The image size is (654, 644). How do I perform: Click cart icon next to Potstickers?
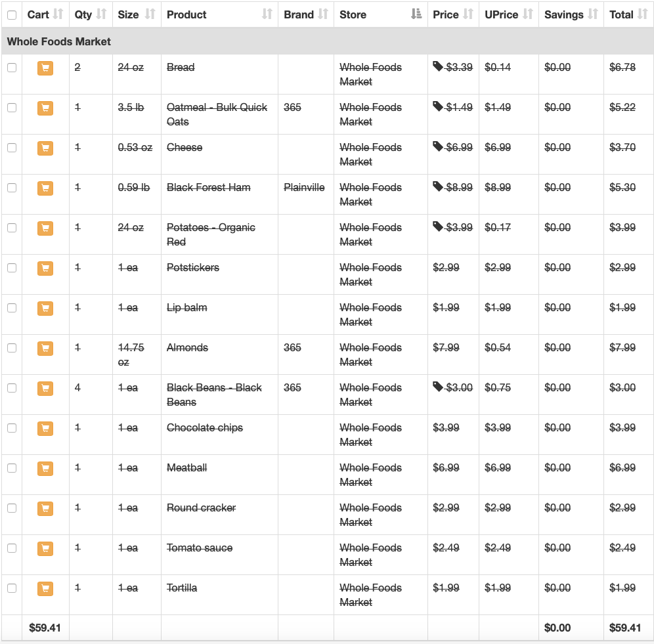point(45,268)
